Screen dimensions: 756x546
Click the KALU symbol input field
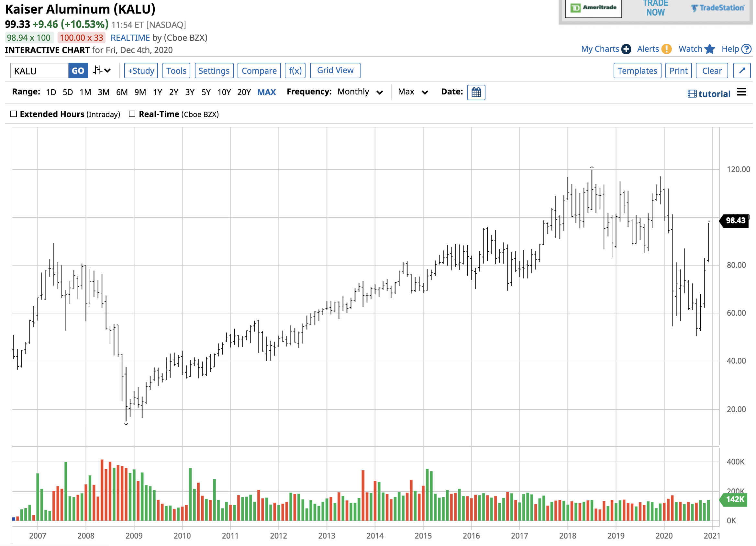coord(39,71)
